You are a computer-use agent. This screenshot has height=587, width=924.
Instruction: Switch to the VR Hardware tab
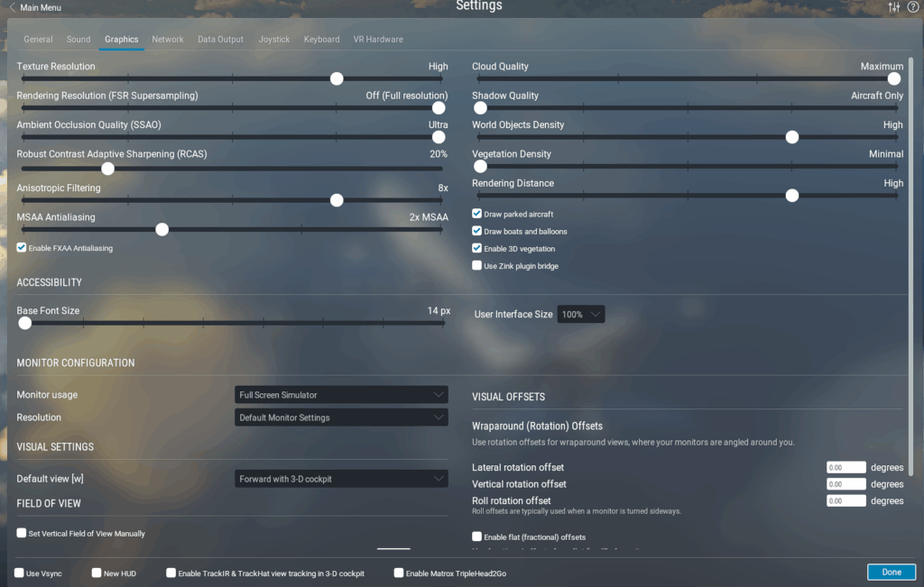point(378,40)
